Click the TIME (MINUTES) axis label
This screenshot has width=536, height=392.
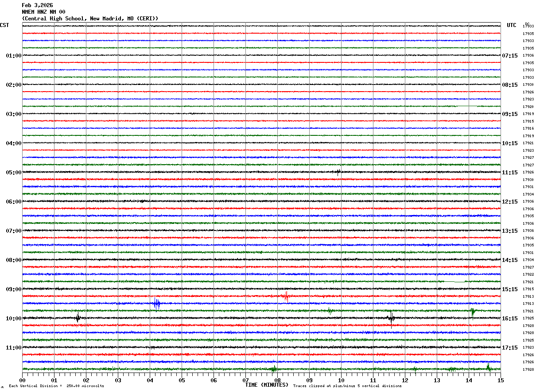pos(267,385)
